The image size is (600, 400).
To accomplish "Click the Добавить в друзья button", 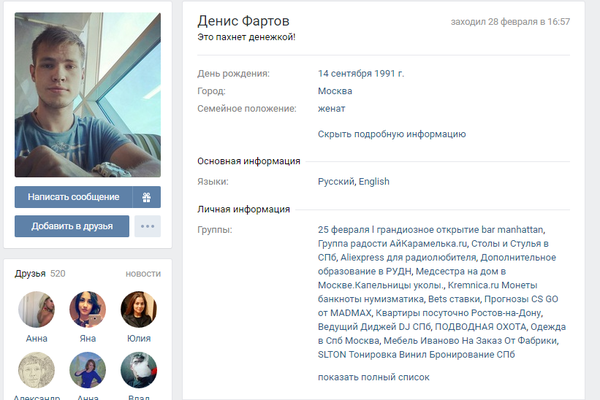I will [x=72, y=226].
